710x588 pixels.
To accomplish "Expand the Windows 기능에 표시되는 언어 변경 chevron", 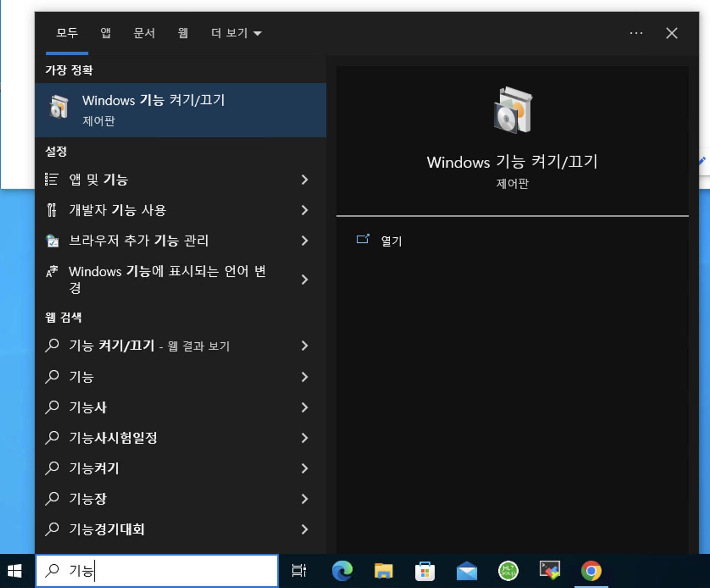I will (x=305, y=280).
